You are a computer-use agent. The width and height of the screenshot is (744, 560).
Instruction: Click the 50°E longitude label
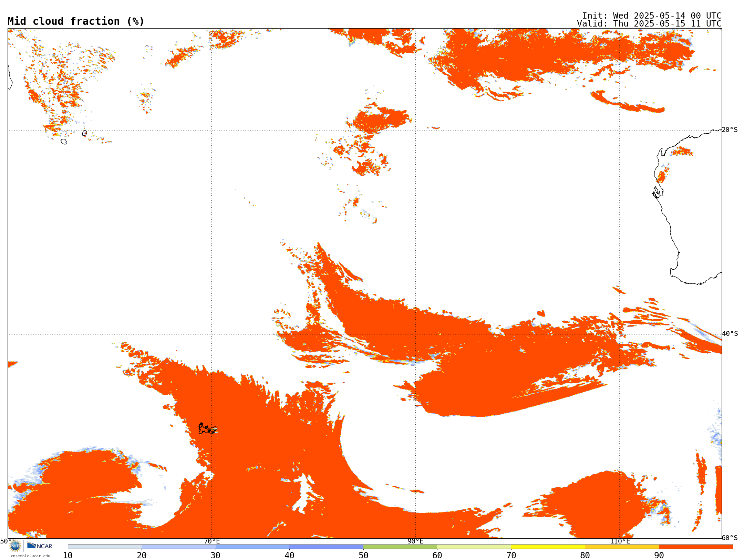tap(8, 541)
